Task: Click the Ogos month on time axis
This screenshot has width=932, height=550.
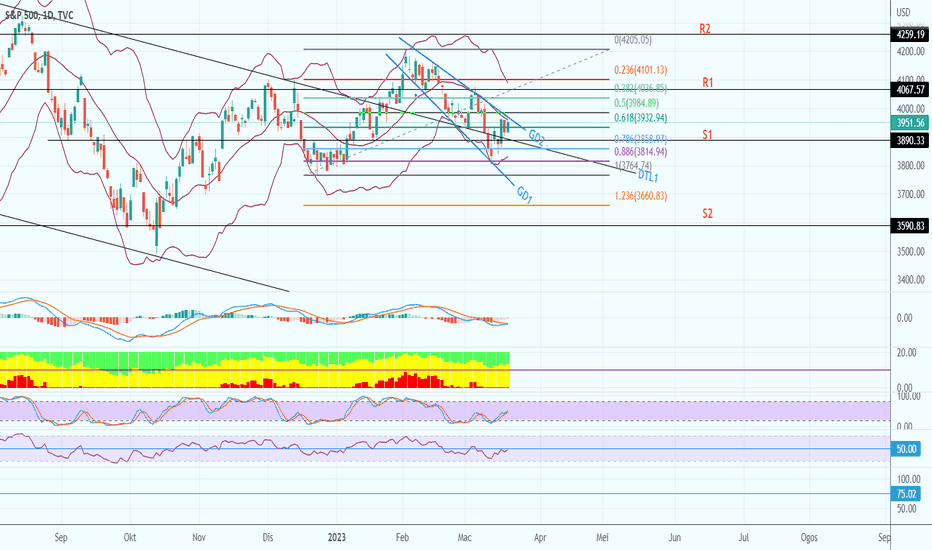Action: point(809,538)
